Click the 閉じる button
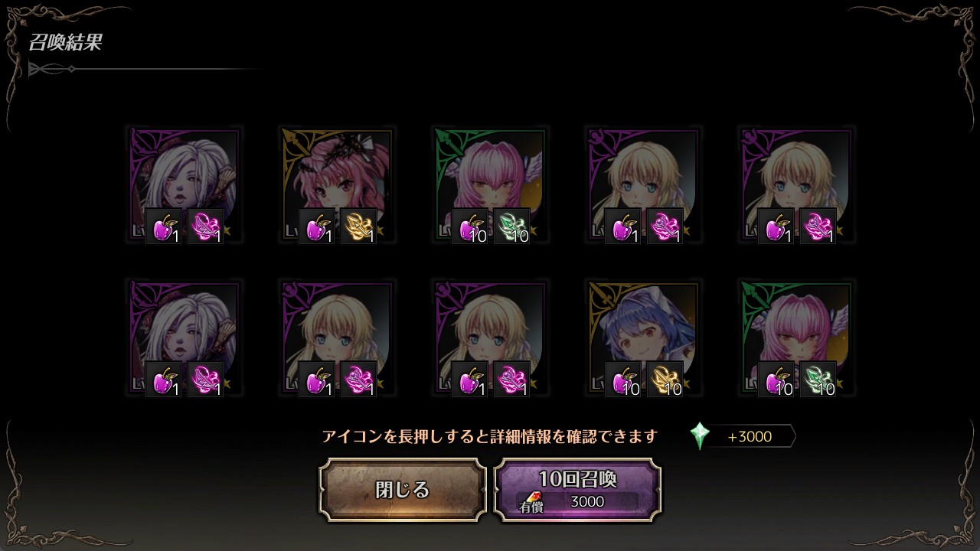 click(403, 490)
